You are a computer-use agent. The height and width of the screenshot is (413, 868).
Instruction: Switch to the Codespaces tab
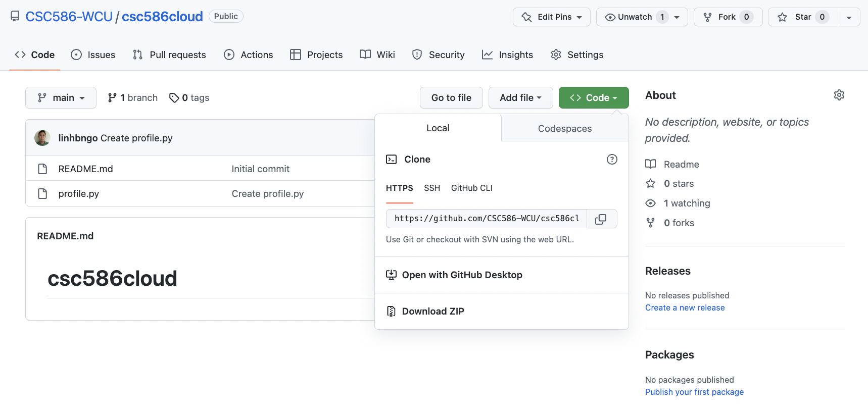pyautogui.click(x=564, y=129)
